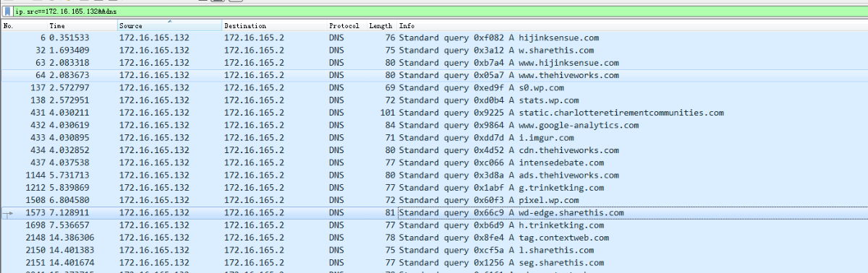The height and width of the screenshot is (273, 868).
Task: Select the s0.wp.com query row
Action: click(x=434, y=88)
